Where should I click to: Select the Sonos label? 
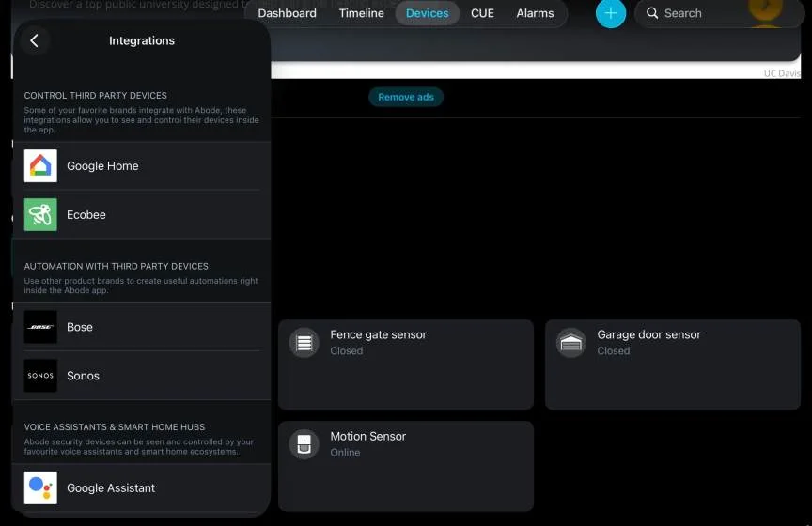point(83,376)
